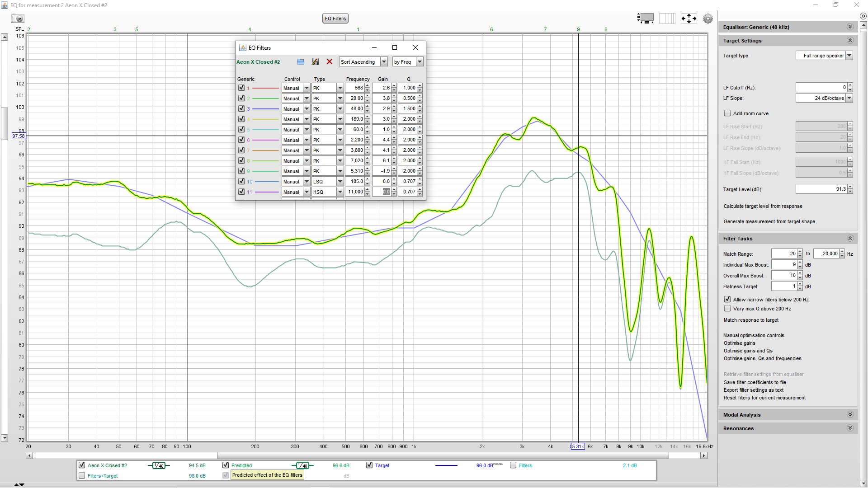Image resolution: width=868 pixels, height=488 pixels.
Task: Click Match response to target link
Action: [750, 320]
